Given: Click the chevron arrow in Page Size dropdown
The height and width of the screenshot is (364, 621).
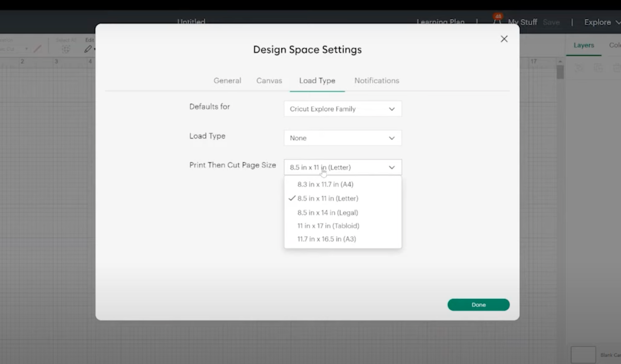Looking at the screenshot, I should 392,167.
